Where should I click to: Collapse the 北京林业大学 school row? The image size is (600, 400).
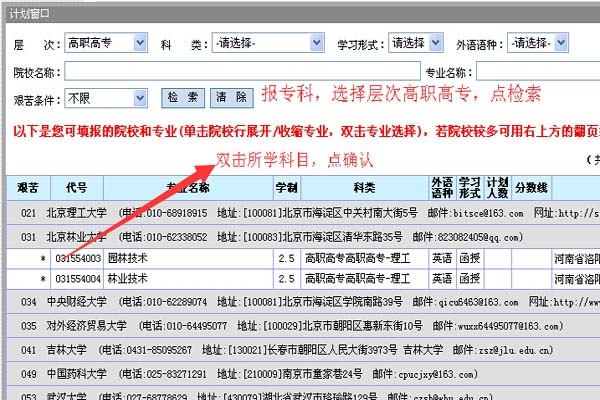(x=79, y=237)
